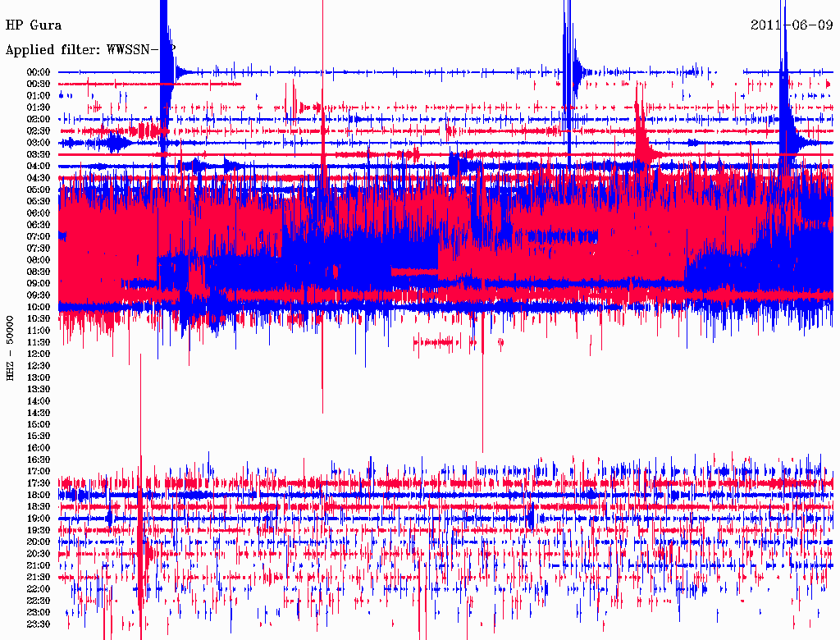Select the 16:00 time label
Image resolution: width=840 pixels, height=640 pixels.
click(39, 448)
